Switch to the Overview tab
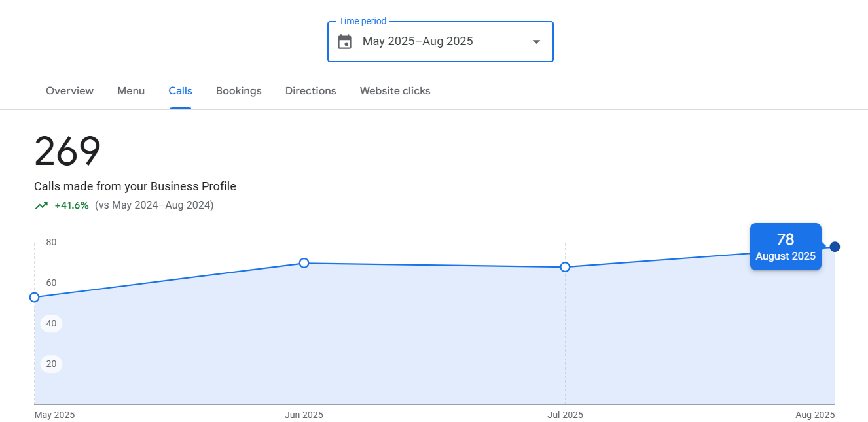Viewport: 868px width, 422px height. 69,91
